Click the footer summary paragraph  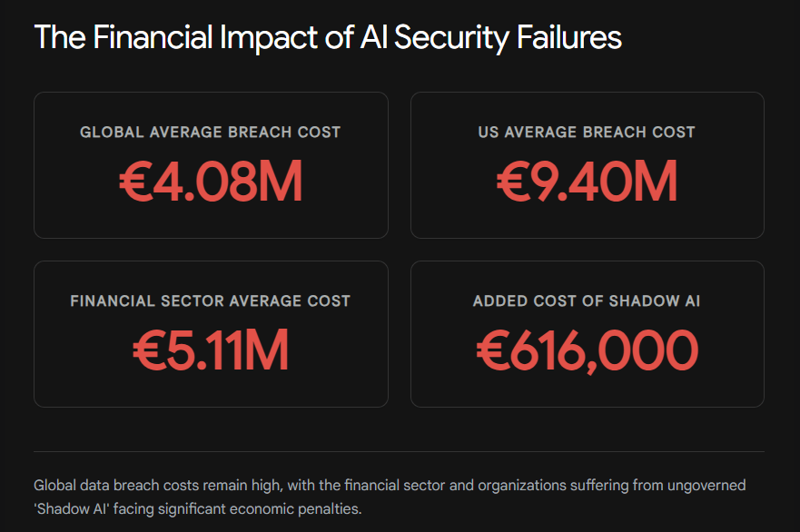point(389,498)
